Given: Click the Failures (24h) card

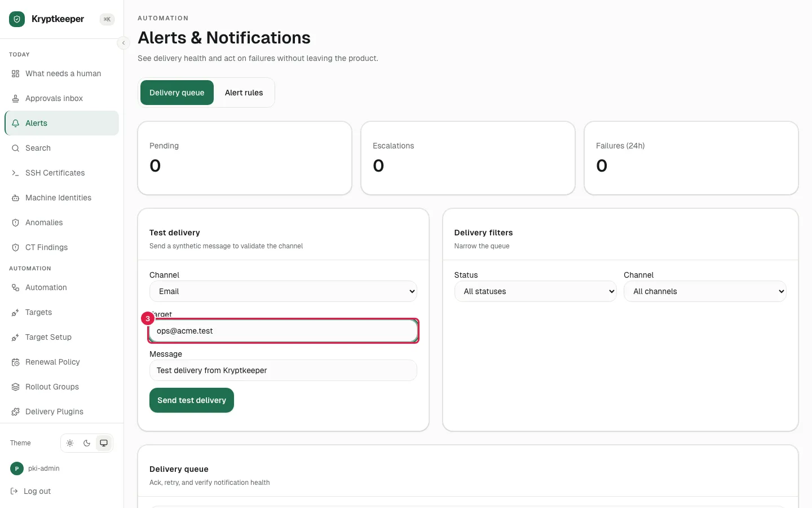Looking at the screenshot, I should tap(691, 158).
